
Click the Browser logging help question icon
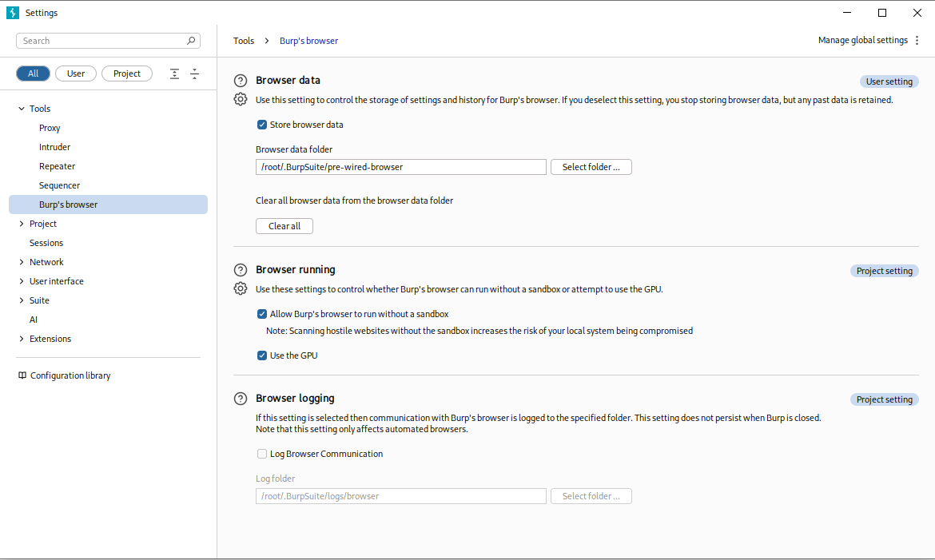240,399
